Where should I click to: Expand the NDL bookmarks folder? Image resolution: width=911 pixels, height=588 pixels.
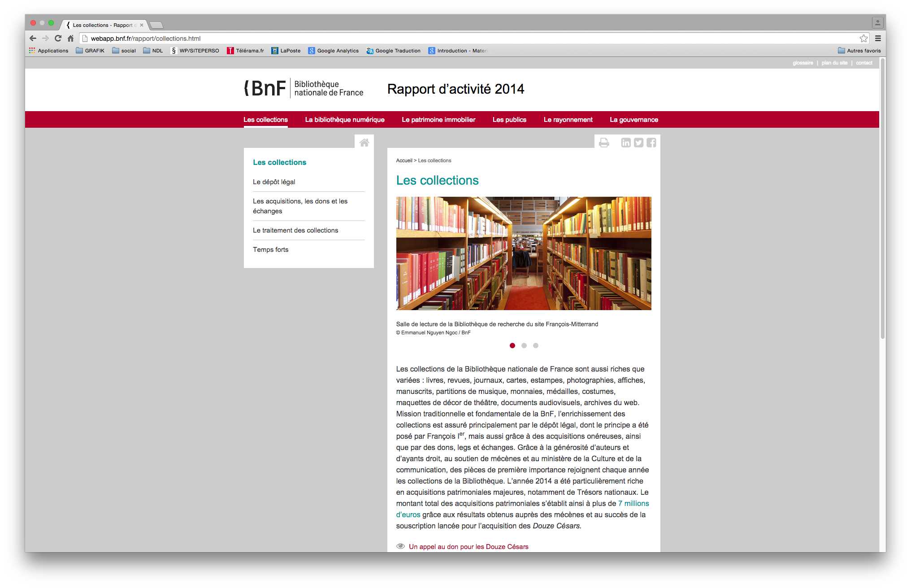[153, 51]
